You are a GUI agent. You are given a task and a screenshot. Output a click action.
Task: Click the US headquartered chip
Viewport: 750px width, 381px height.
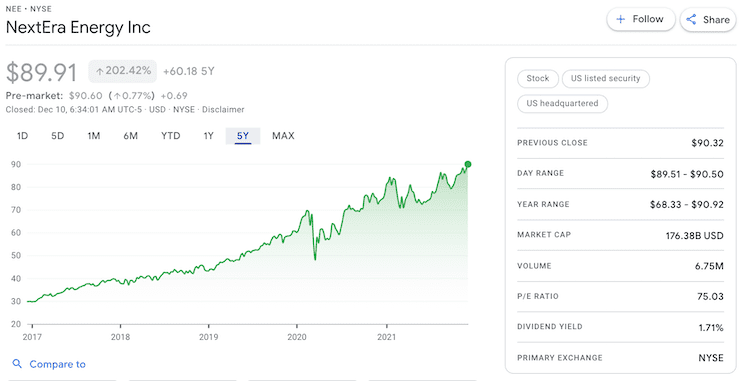click(x=562, y=103)
